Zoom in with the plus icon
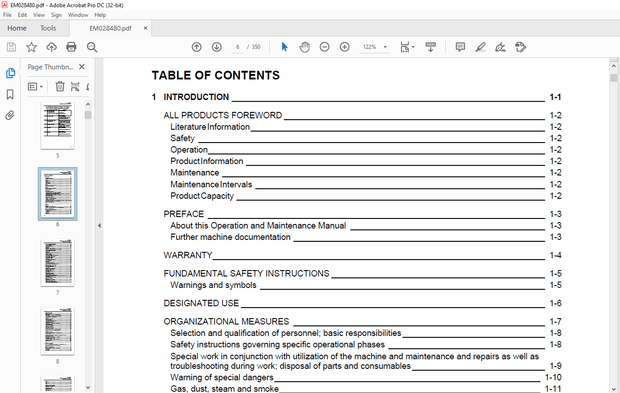This screenshot has width=620, height=393. coord(345,47)
